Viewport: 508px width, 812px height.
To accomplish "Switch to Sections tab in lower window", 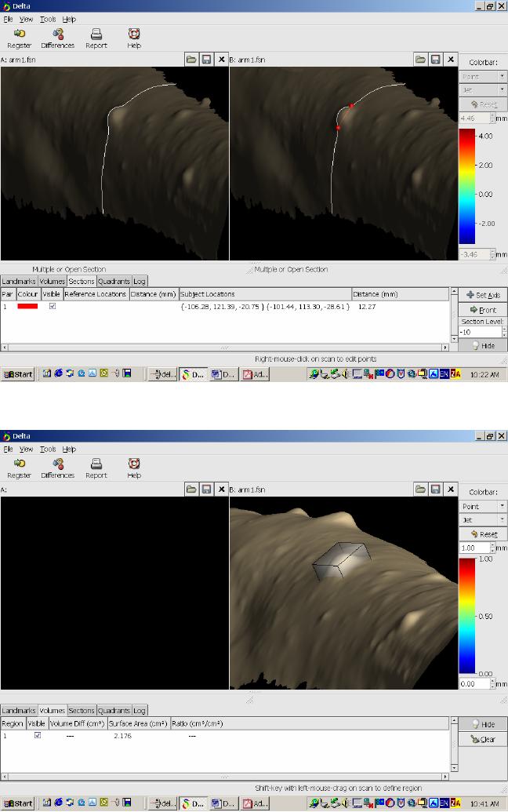I will coord(82,711).
